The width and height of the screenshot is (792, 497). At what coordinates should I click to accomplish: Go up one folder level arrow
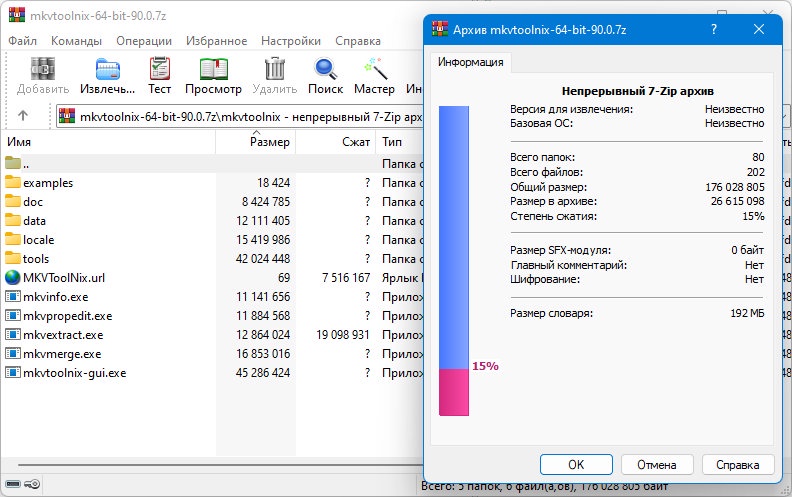point(23,116)
